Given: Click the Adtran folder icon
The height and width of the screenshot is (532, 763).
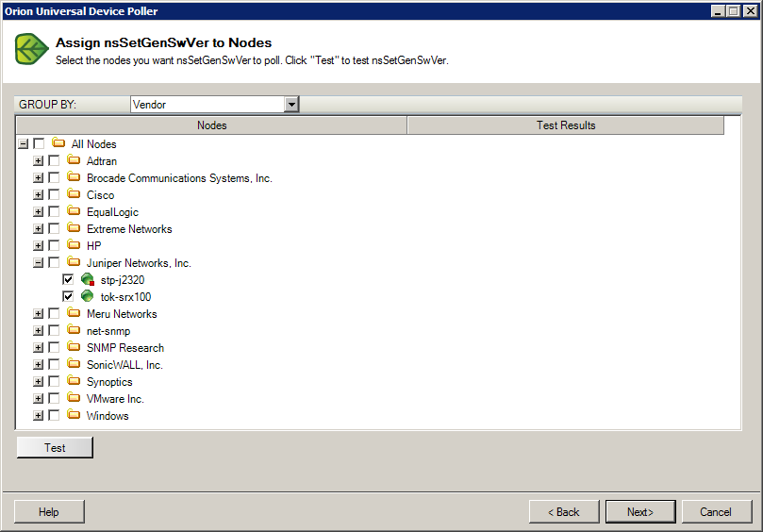Looking at the screenshot, I should pos(74,160).
